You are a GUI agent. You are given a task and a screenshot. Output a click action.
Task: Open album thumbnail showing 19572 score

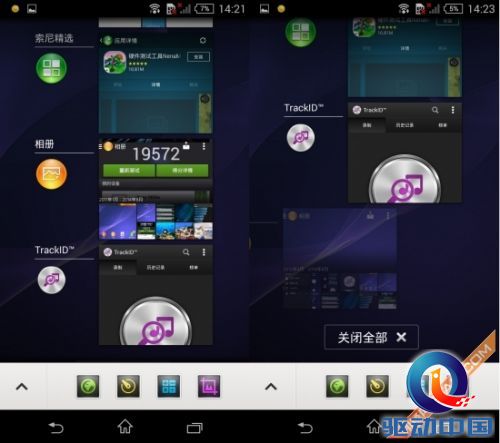pos(156,189)
